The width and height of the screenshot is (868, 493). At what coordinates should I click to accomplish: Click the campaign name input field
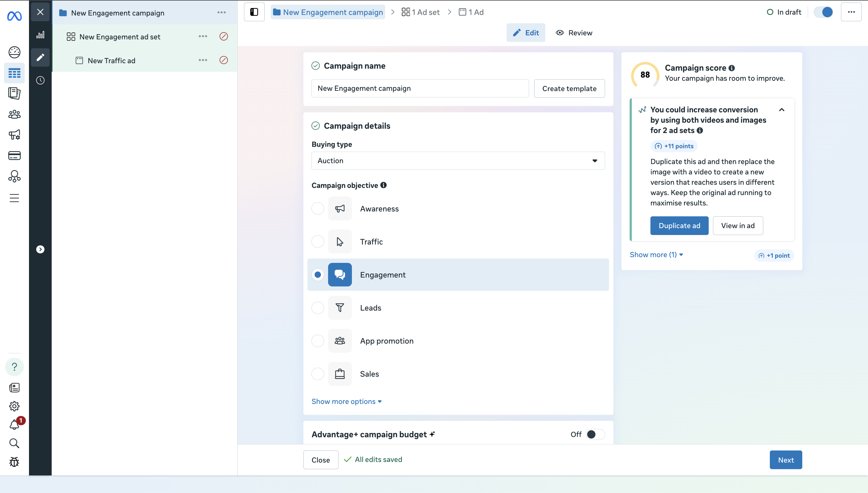pos(420,88)
